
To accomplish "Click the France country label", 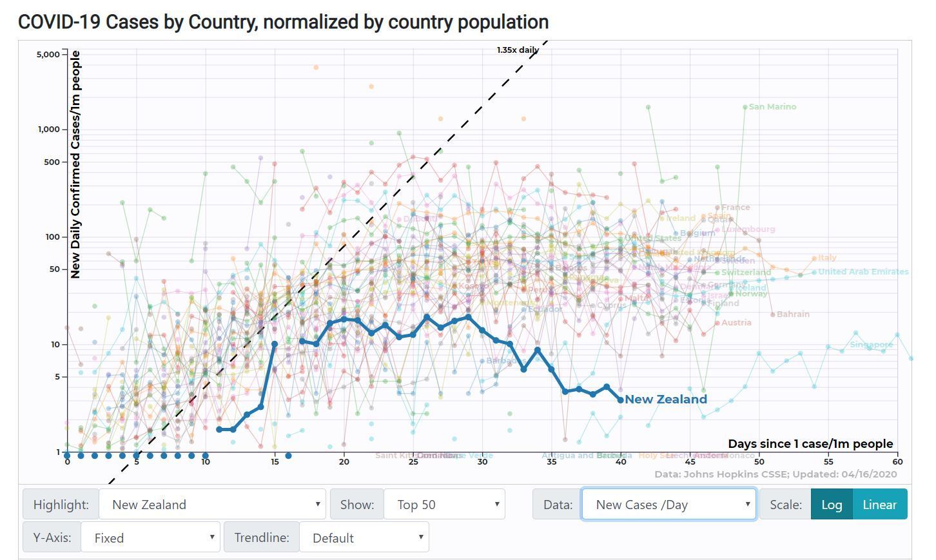I will pyautogui.click(x=736, y=208).
